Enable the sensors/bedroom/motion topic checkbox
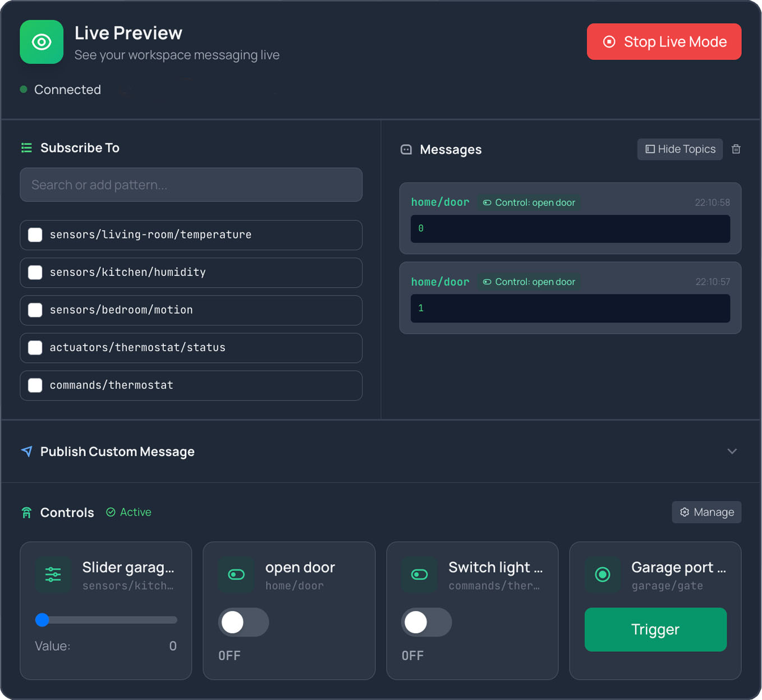Screen dimensions: 762x700 click(x=35, y=310)
